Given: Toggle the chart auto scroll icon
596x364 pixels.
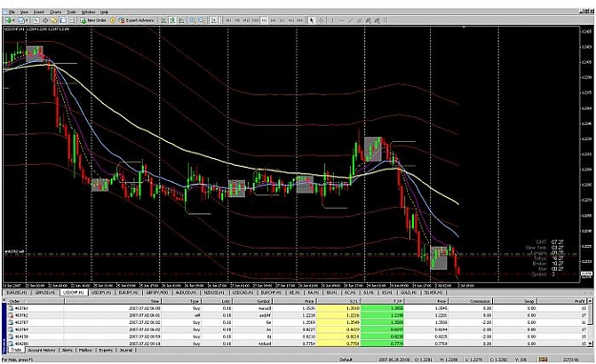Looking at the screenshot, I should pyautogui.click(x=214, y=20).
